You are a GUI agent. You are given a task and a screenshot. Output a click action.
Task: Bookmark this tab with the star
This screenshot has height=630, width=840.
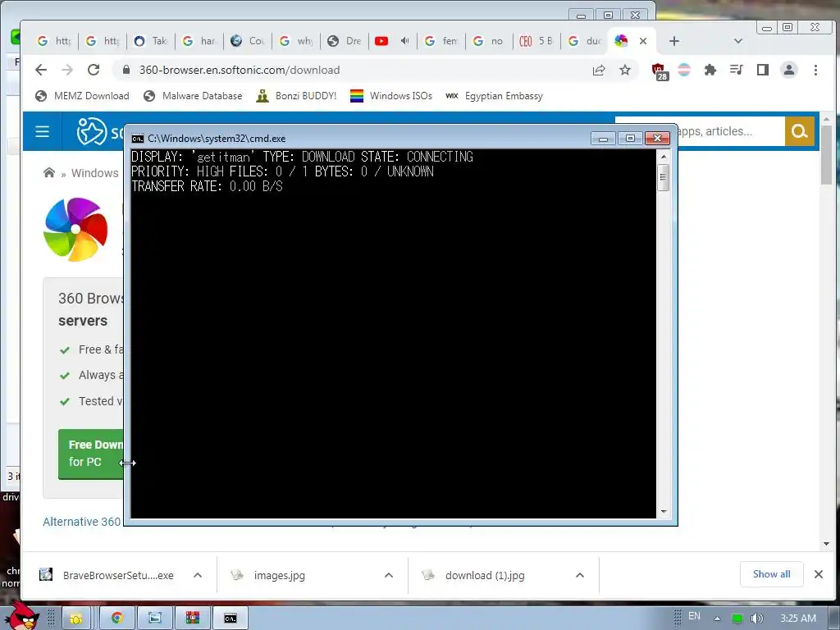pos(624,70)
